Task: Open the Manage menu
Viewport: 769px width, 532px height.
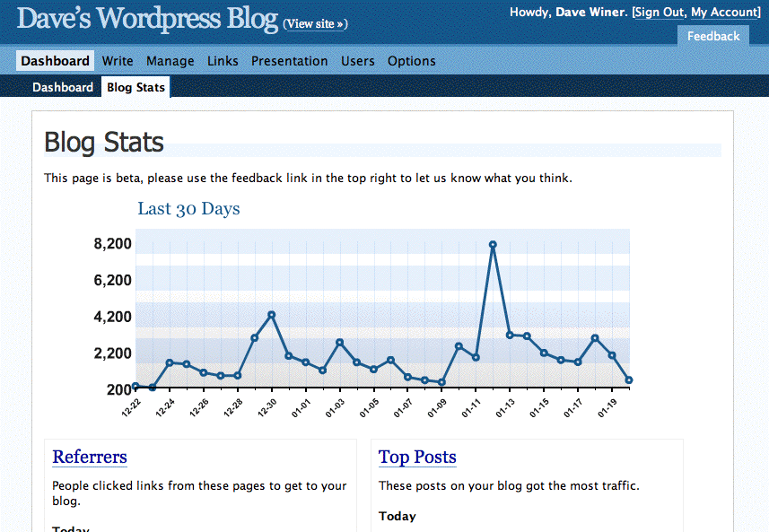Action: [x=170, y=61]
